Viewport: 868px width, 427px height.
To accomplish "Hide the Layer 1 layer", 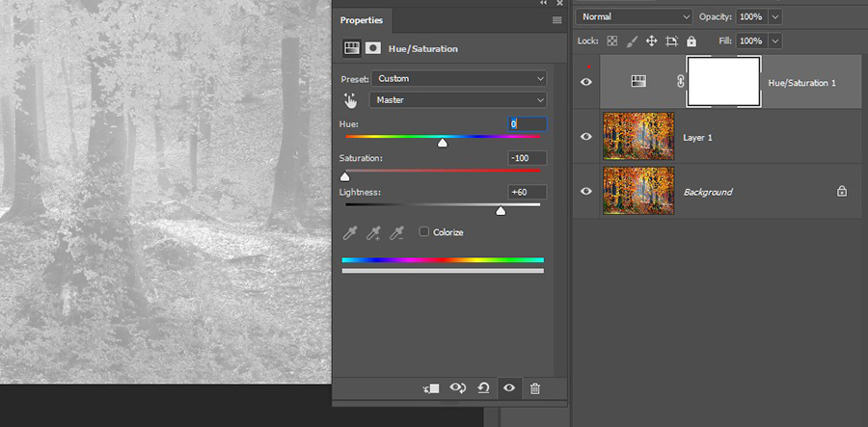I will 585,137.
